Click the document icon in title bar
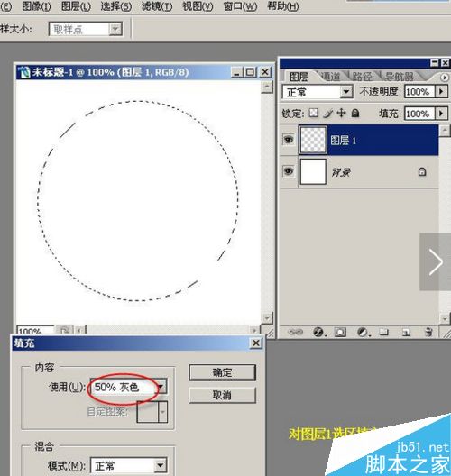This screenshot has height=476, width=451. pyautogui.click(x=23, y=72)
